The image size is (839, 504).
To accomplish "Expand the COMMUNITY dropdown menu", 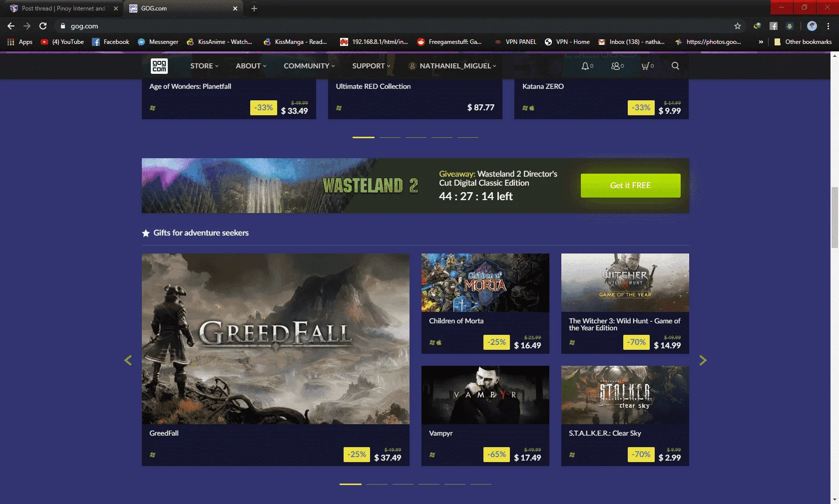I will tap(309, 66).
